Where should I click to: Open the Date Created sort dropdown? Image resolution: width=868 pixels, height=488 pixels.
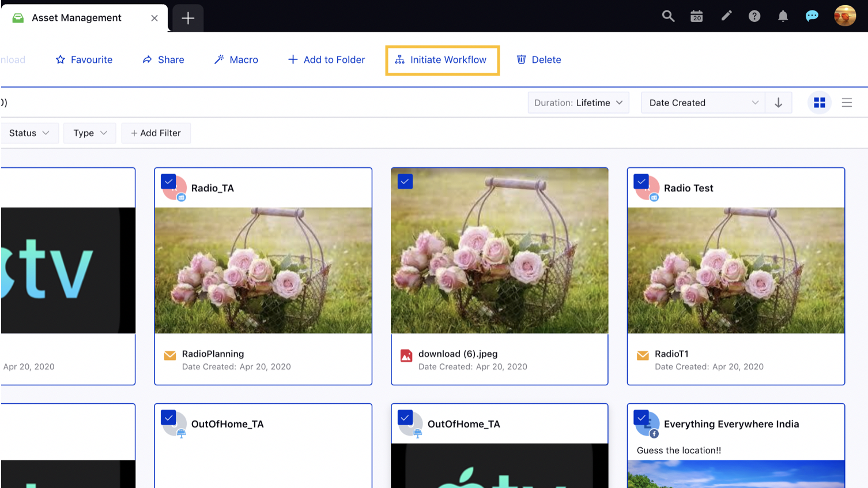click(703, 103)
